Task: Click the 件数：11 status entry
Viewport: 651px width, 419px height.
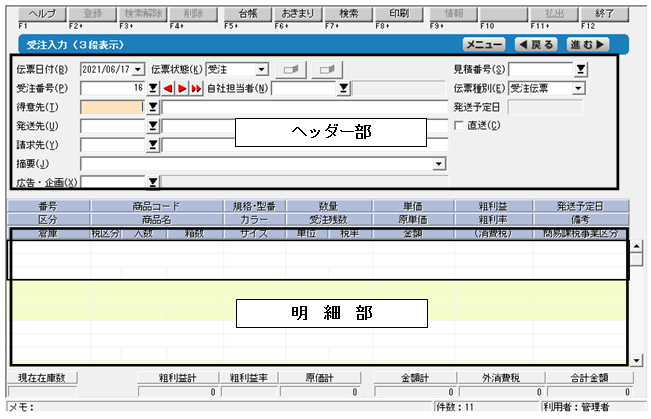Action: coord(486,407)
